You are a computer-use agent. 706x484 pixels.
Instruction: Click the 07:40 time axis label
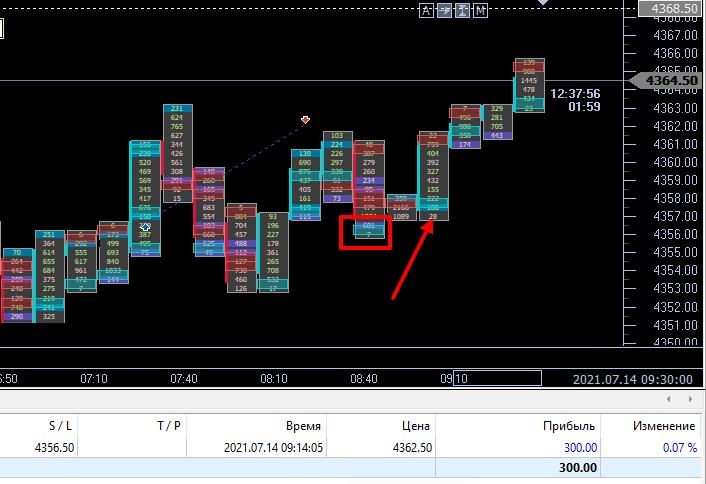click(x=184, y=379)
